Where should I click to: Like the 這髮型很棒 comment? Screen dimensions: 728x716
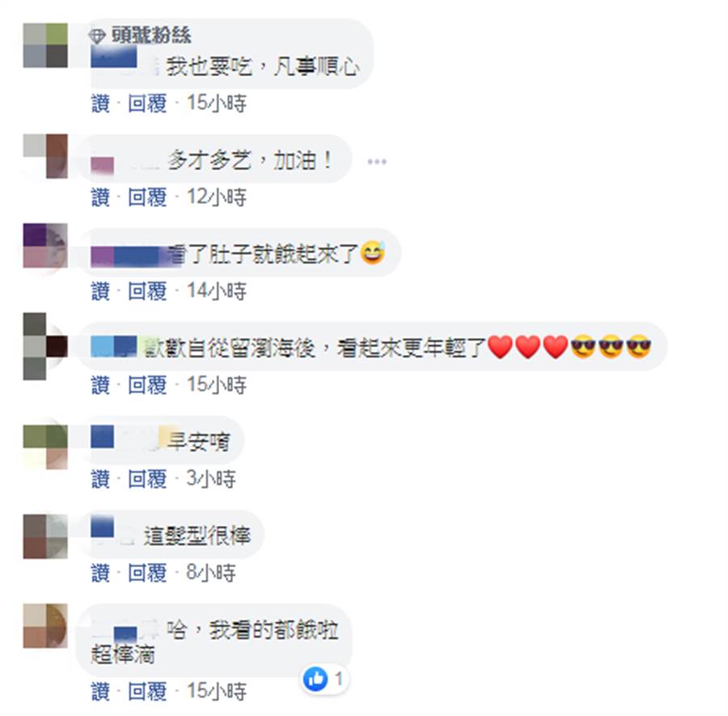point(101,573)
